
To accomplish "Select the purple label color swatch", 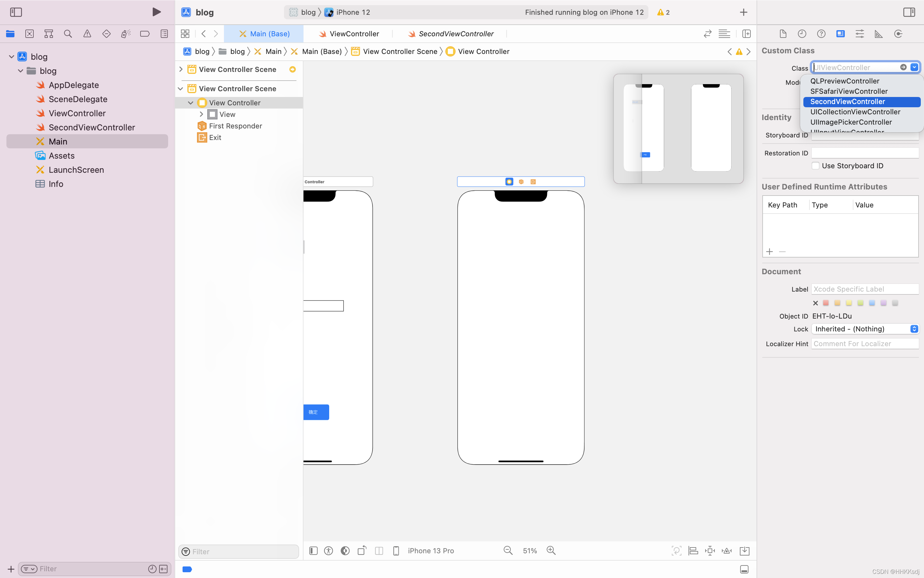I will [x=884, y=303].
